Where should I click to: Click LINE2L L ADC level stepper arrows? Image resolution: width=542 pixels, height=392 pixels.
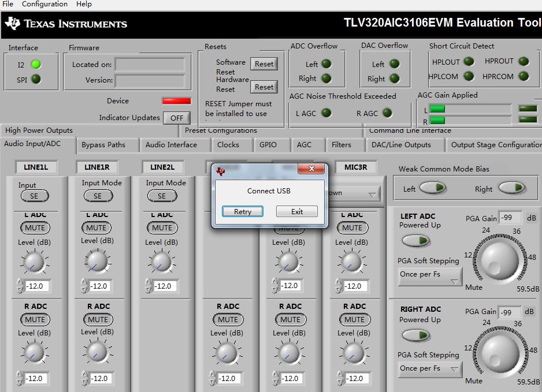(x=149, y=286)
